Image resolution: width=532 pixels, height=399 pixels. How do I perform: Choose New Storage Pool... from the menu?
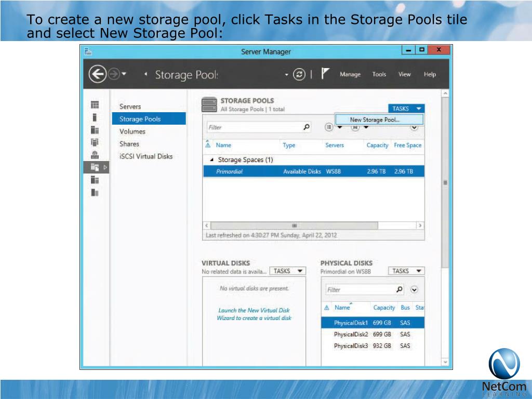coord(379,119)
